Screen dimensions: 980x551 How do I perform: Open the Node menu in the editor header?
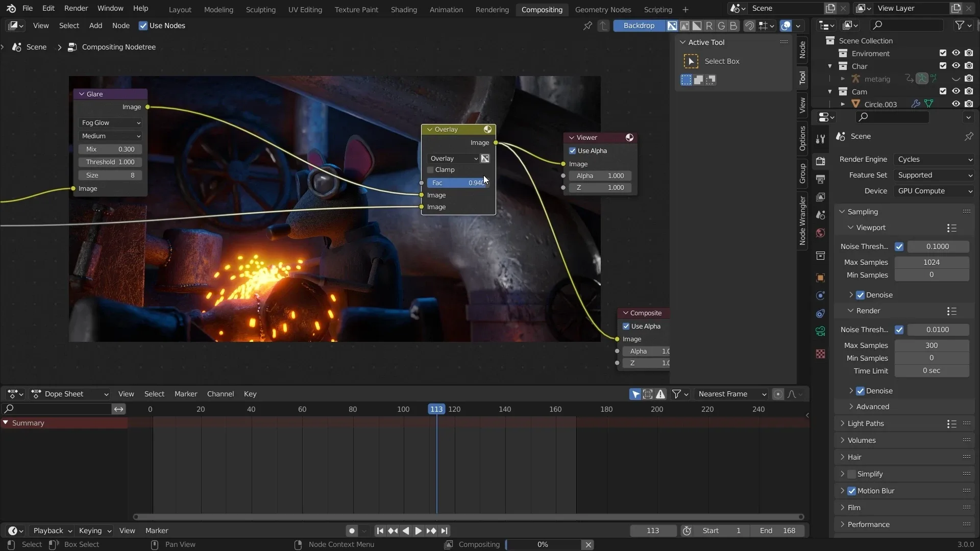[x=120, y=26]
